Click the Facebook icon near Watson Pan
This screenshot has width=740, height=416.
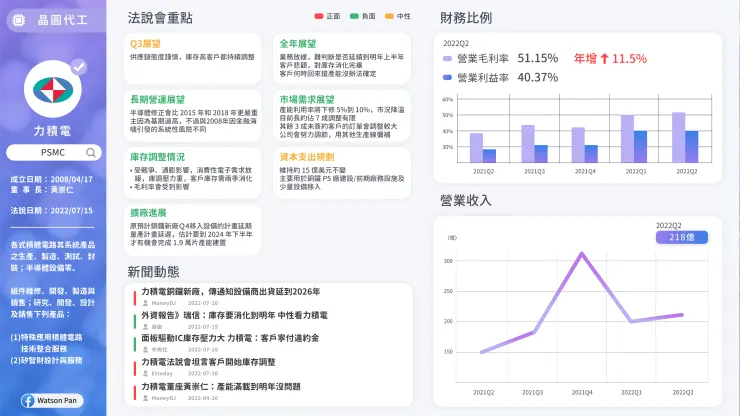28,401
